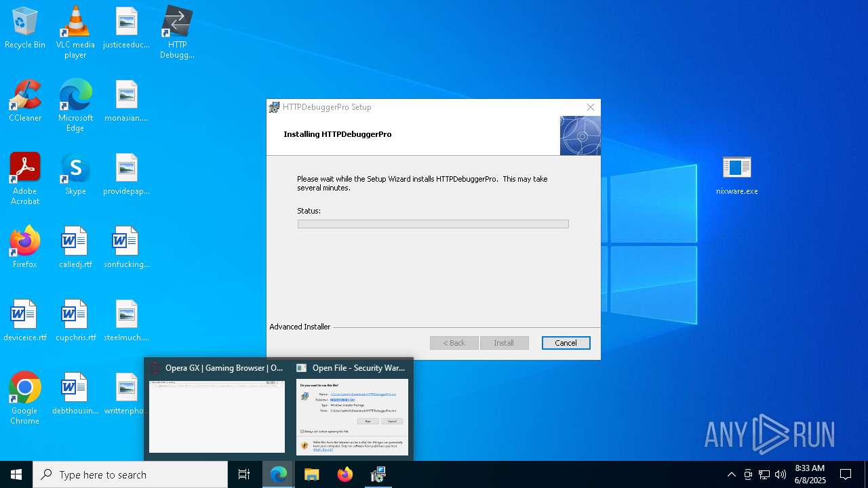Click the taskbar search box
Image resolution: width=868 pixels, height=488 pixels.
tap(130, 474)
